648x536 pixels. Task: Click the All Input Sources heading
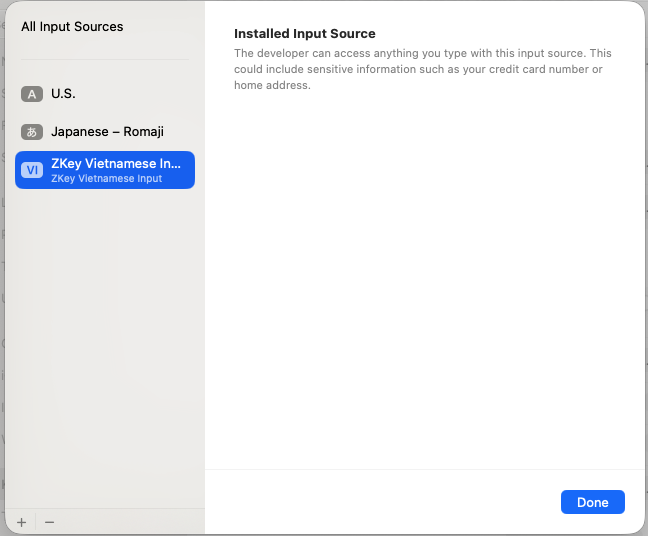tap(72, 26)
